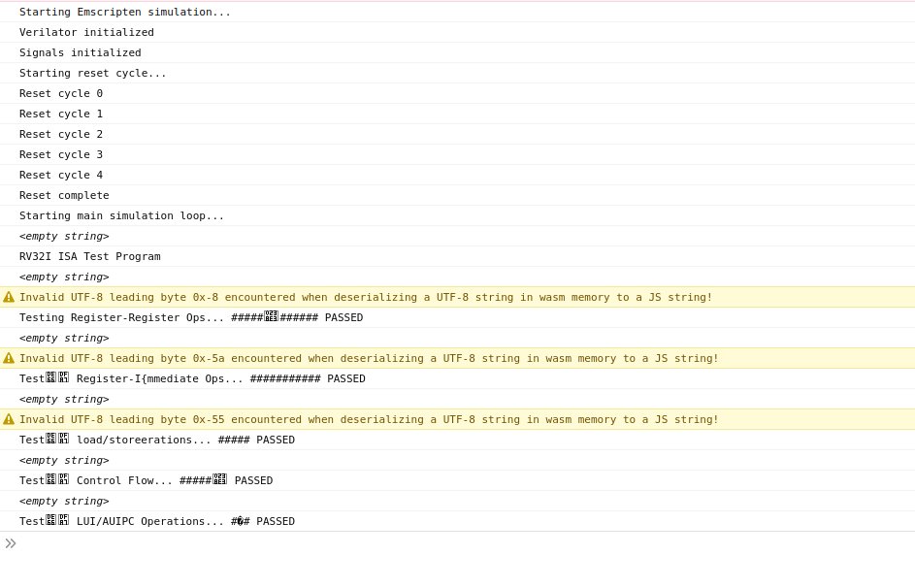The height and width of the screenshot is (588, 915).
Task: Click the log level icon beside 'Starting Emscripten simulation...'
Action: coord(7,12)
